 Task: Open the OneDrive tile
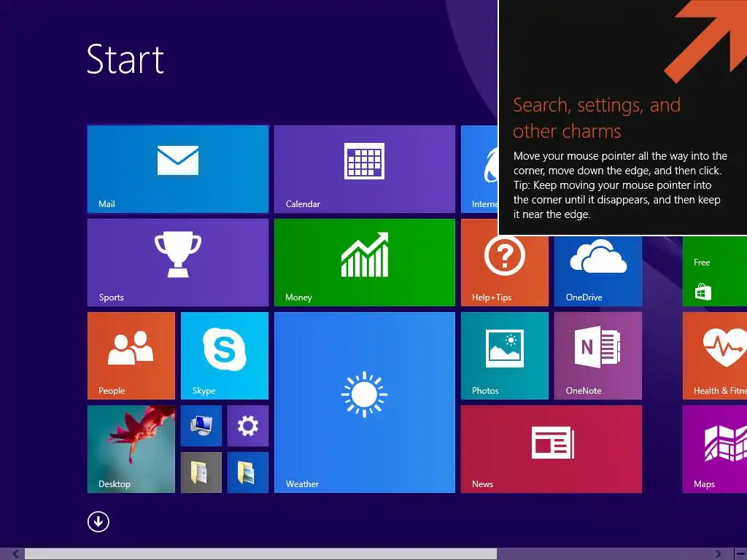pos(598,271)
